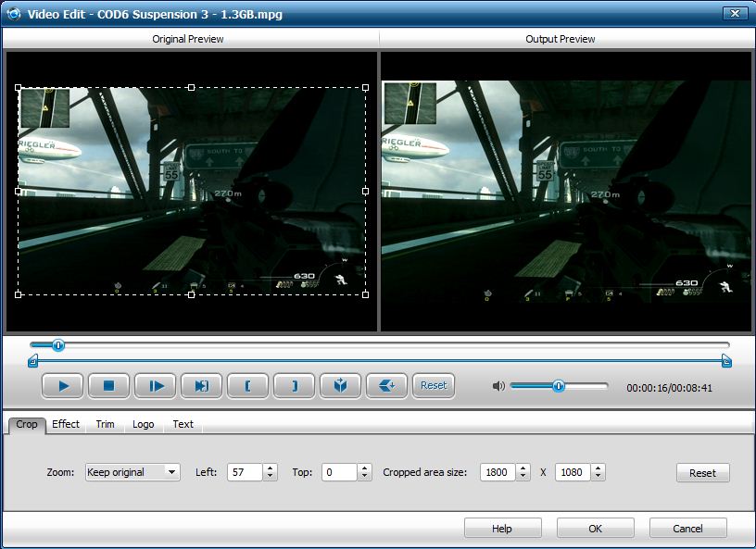This screenshot has width=756, height=549.
Task: Click the application icon in title bar
Action: [14, 14]
